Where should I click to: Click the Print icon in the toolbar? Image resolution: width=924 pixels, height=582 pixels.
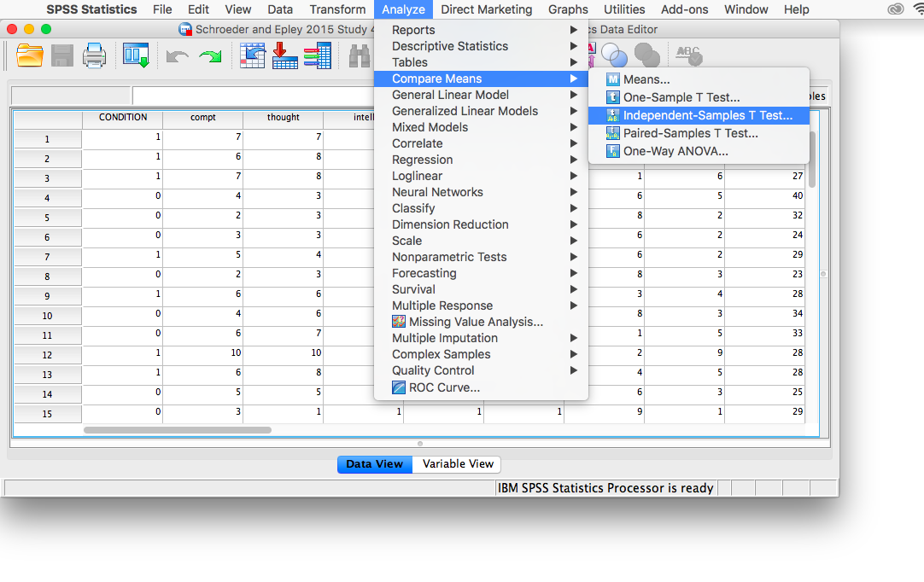coord(94,56)
